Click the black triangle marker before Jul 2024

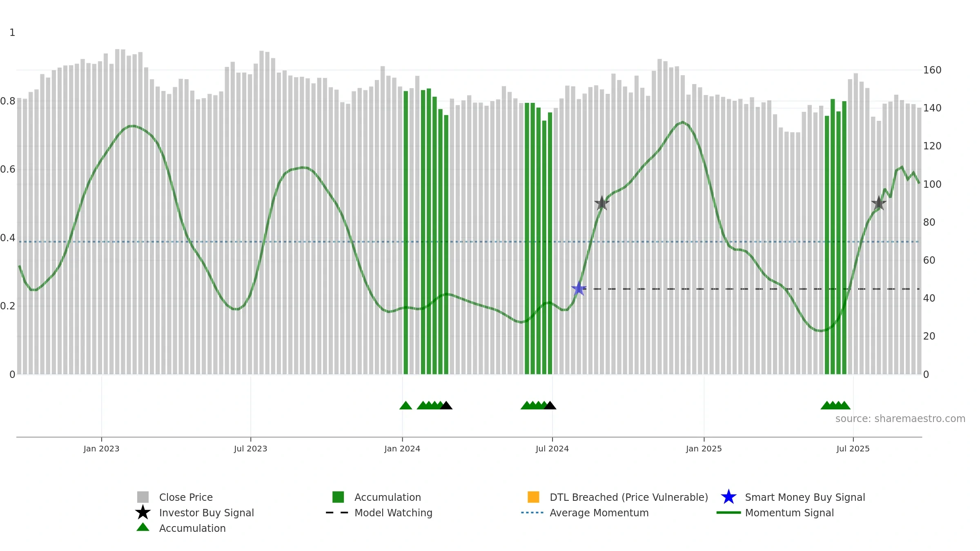550,405
